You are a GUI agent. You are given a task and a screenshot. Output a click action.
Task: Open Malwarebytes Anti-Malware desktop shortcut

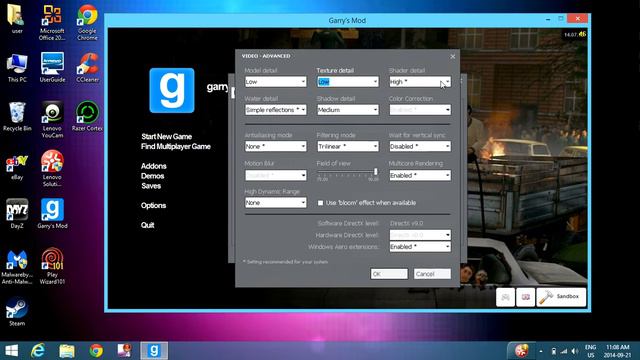(x=17, y=267)
